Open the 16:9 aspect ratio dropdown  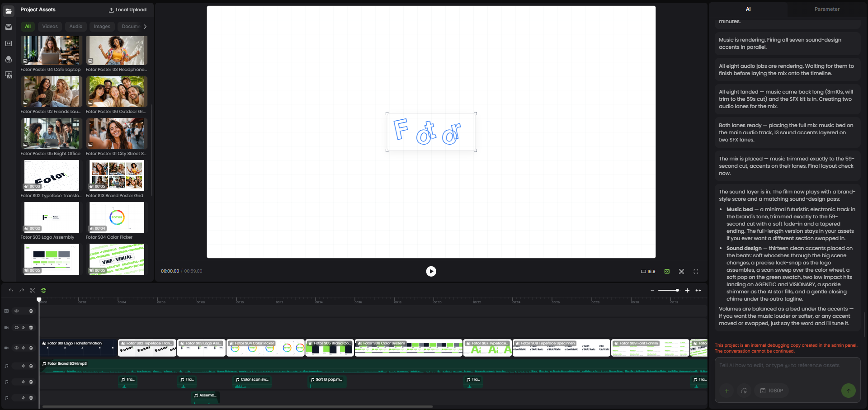pos(648,271)
